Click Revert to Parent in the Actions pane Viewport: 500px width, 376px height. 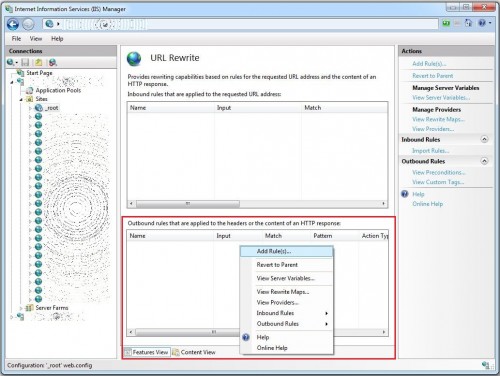click(433, 76)
